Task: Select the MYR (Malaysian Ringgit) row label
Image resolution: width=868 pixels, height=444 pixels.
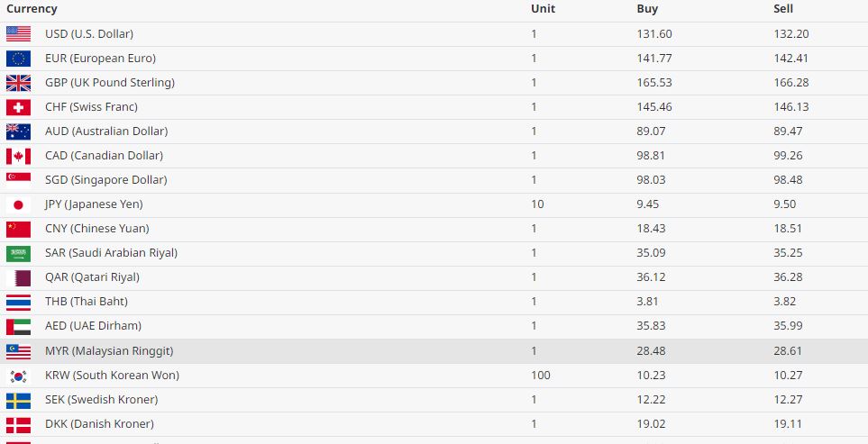Action: click(108, 350)
